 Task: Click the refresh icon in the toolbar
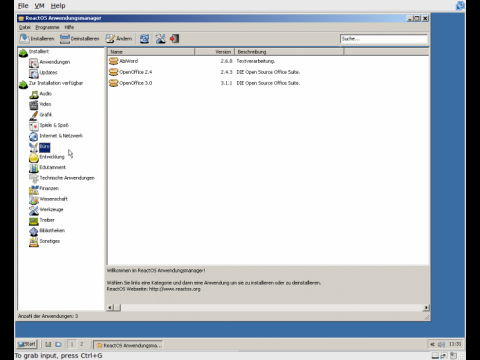[144, 39]
